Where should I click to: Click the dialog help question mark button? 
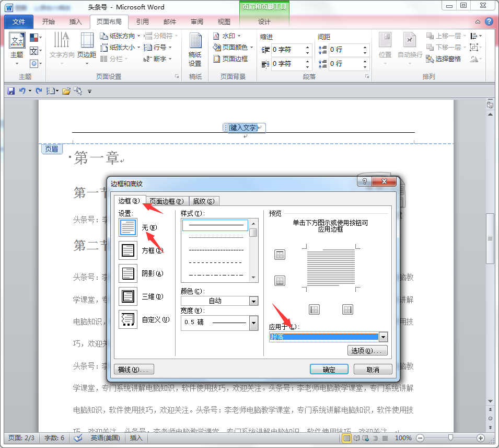[x=365, y=181]
